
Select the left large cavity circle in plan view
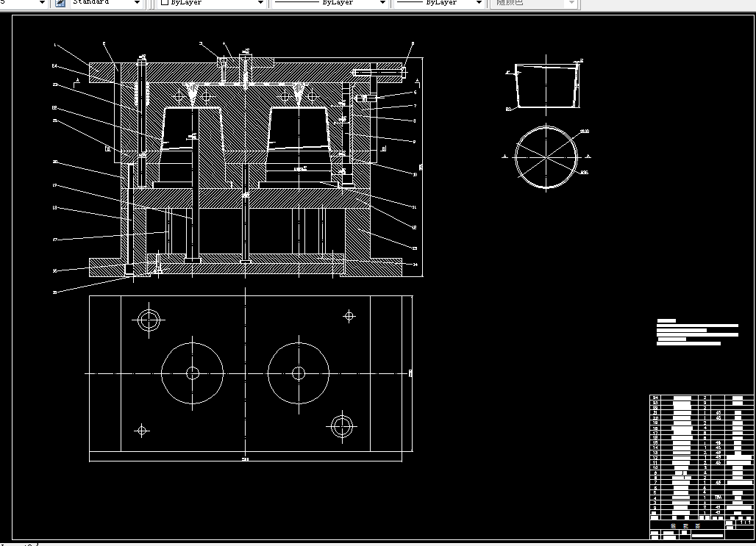(193, 373)
